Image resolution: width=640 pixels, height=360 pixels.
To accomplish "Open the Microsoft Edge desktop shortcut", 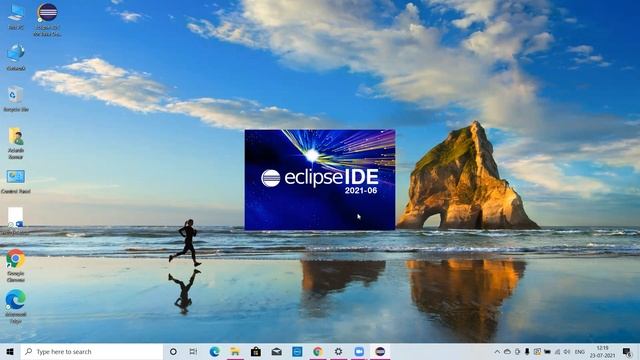I will click(x=16, y=306).
